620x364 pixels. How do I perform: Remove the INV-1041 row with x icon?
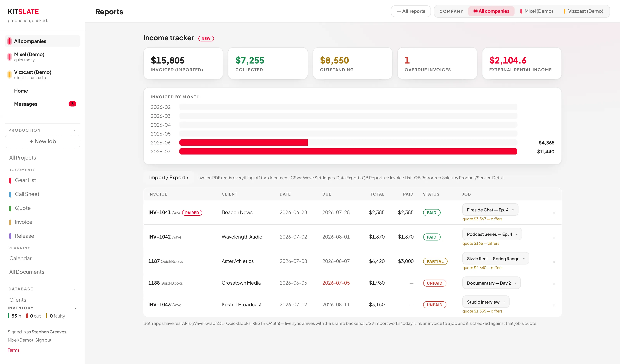pos(554,213)
